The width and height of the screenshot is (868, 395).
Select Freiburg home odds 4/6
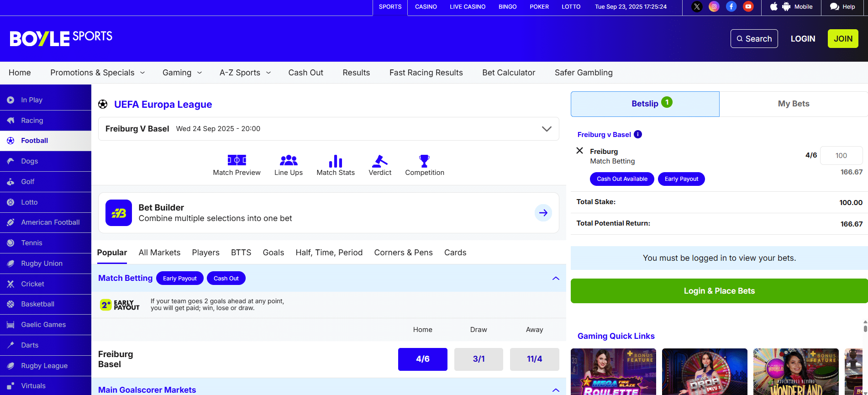click(x=423, y=359)
